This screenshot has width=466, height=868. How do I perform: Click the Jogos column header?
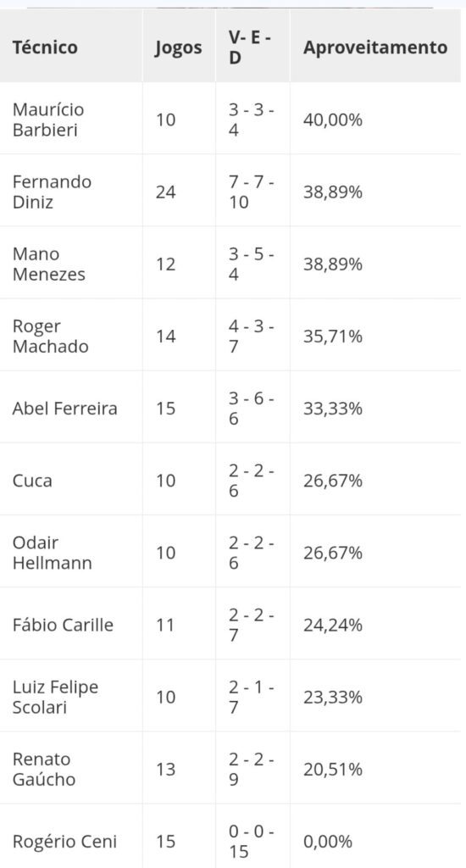[178, 48]
